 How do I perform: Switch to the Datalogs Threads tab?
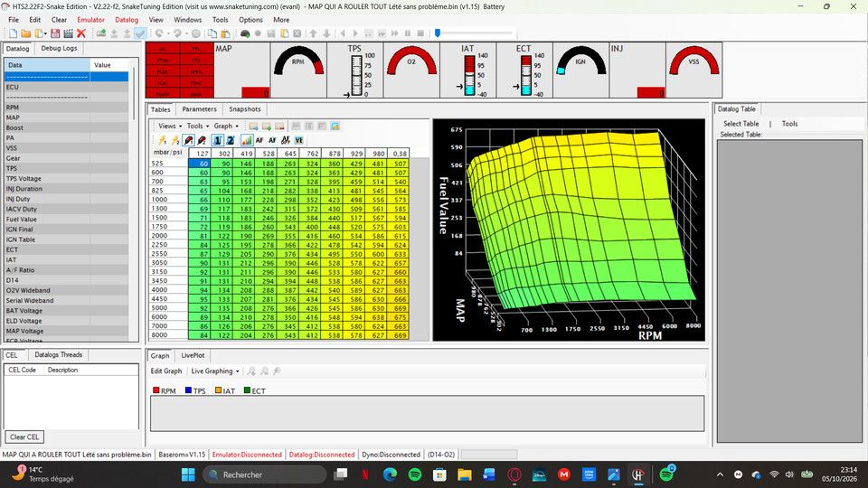[58, 354]
